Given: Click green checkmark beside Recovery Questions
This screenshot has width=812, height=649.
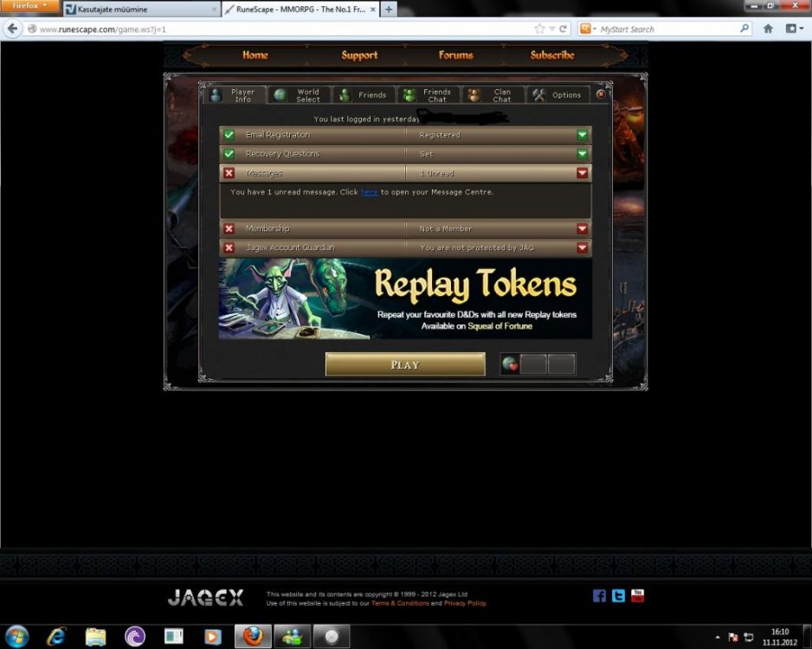Looking at the screenshot, I should point(229,154).
